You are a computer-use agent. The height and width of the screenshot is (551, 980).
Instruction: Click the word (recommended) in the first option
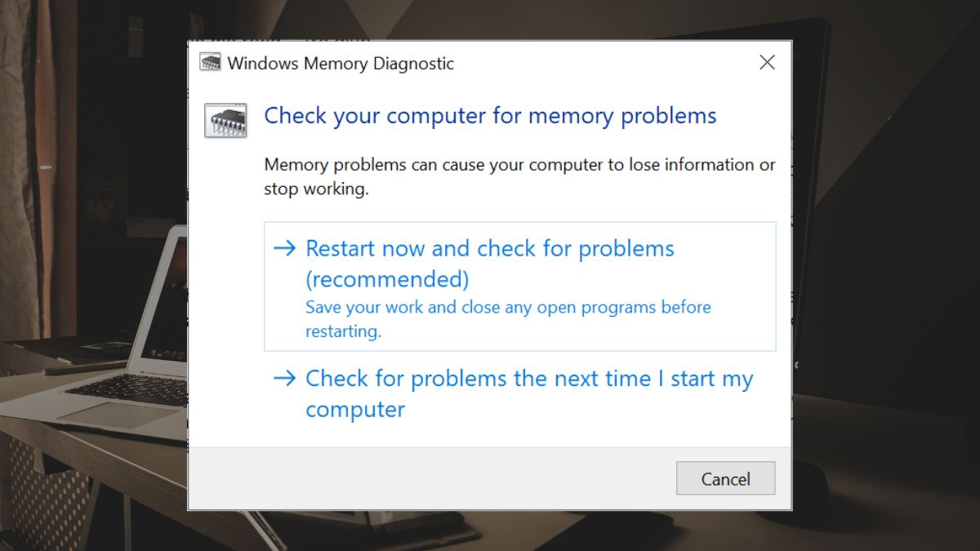click(x=387, y=280)
